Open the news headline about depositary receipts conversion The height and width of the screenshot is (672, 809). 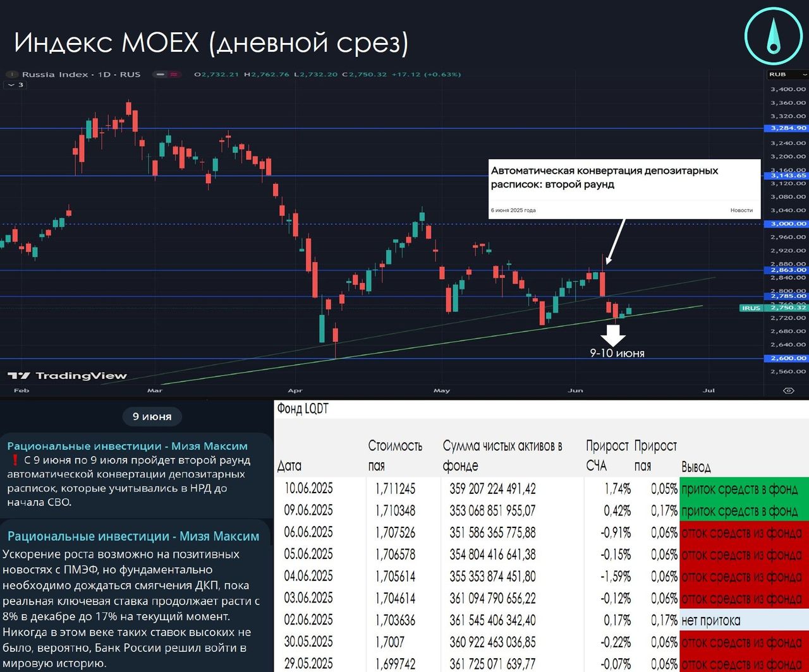[605, 177]
